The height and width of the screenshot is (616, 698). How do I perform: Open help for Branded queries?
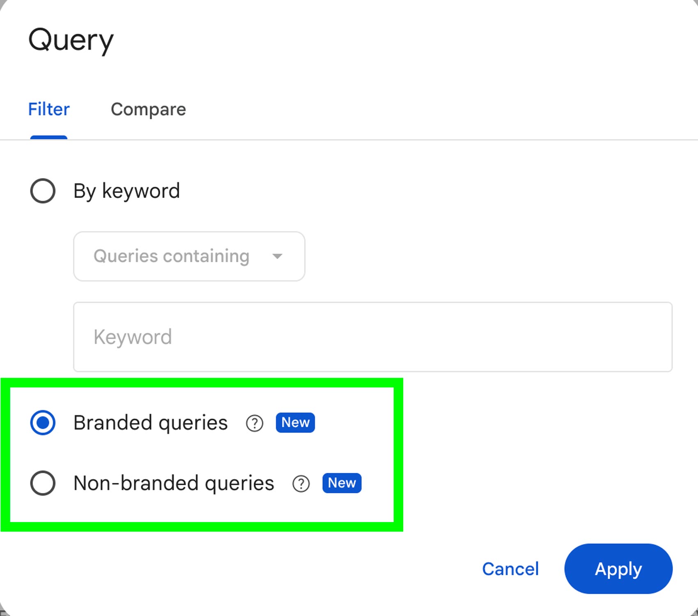point(255,423)
